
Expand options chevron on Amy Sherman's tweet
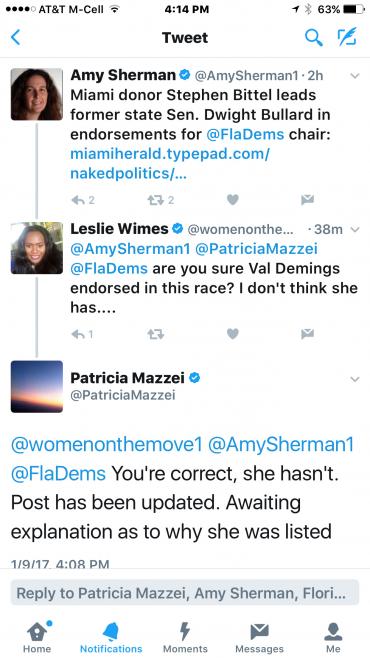coord(355,76)
